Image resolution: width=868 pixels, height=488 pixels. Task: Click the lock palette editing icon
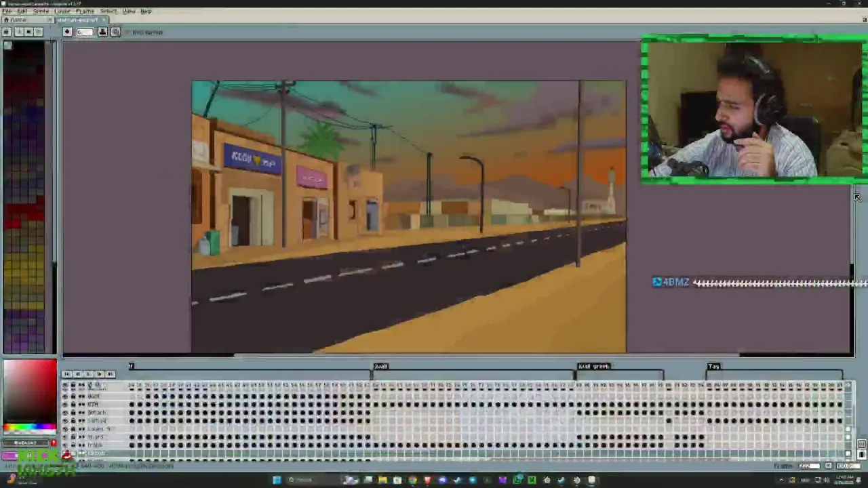pos(7,32)
